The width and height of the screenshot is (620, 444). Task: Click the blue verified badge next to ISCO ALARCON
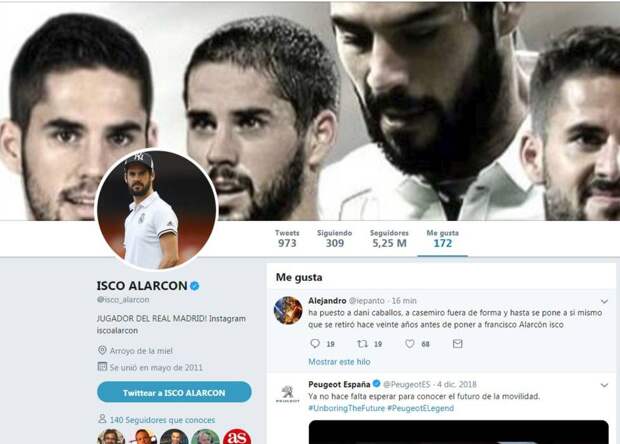tap(195, 285)
